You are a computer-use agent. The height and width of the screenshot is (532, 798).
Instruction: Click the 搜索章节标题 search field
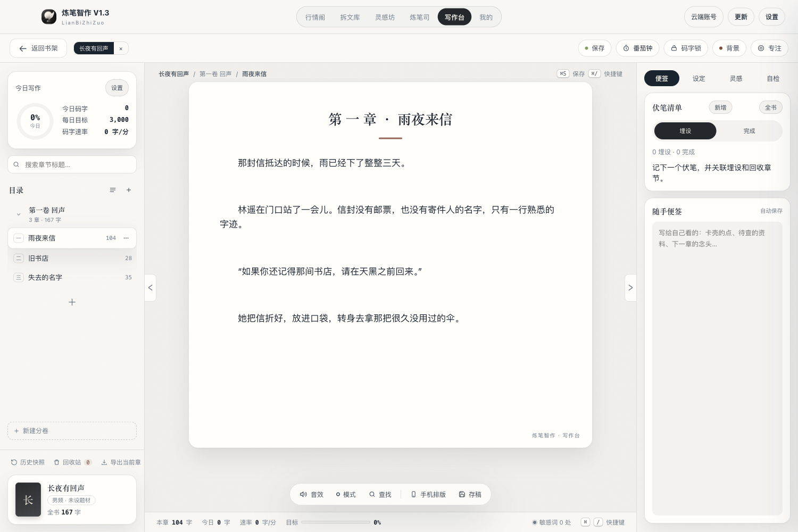(72, 164)
